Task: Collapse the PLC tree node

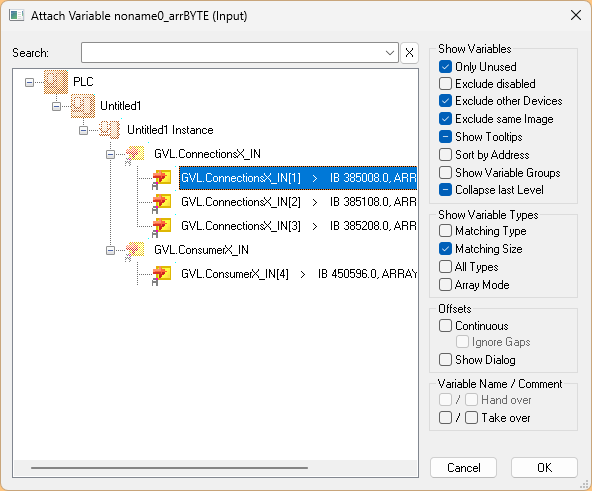Action: [29, 82]
